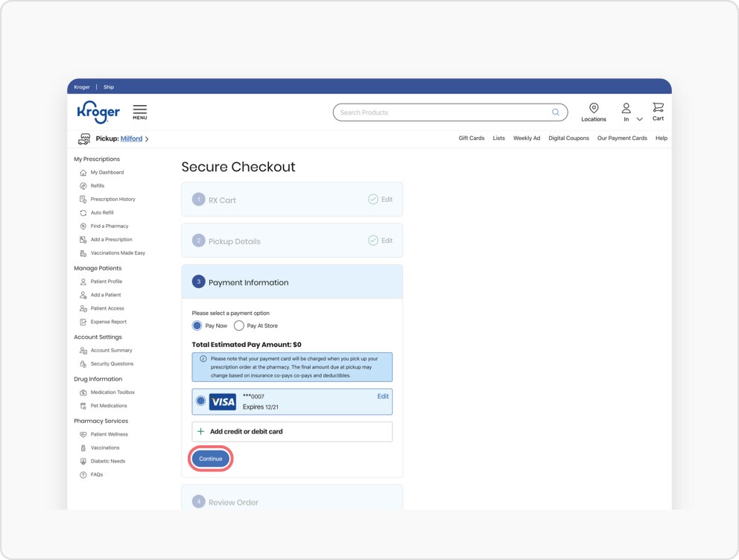Click the Visa card logo

pyautogui.click(x=223, y=401)
